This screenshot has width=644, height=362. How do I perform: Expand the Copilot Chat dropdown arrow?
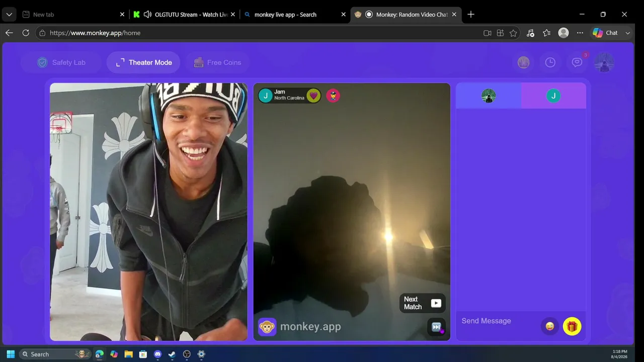coord(627,33)
